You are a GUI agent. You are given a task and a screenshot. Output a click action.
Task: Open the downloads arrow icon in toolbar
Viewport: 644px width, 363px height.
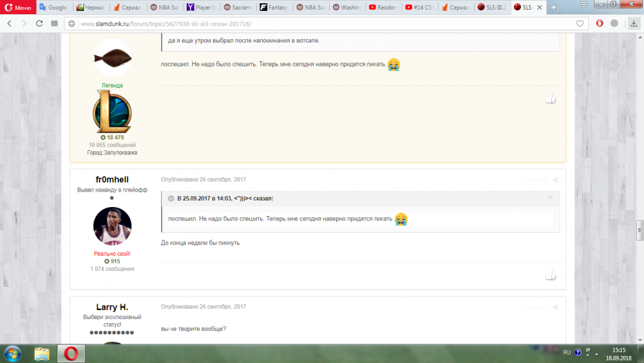tap(616, 23)
